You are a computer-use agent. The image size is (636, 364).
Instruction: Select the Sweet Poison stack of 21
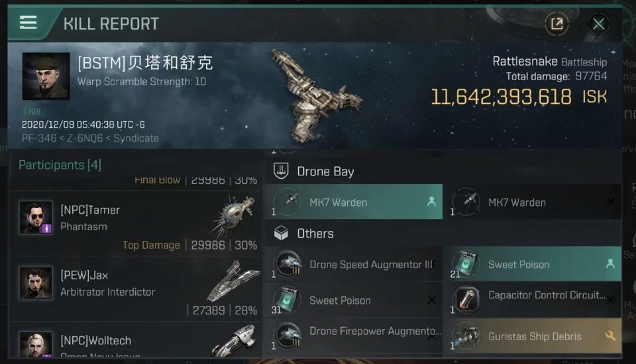(x=535, y=264)
